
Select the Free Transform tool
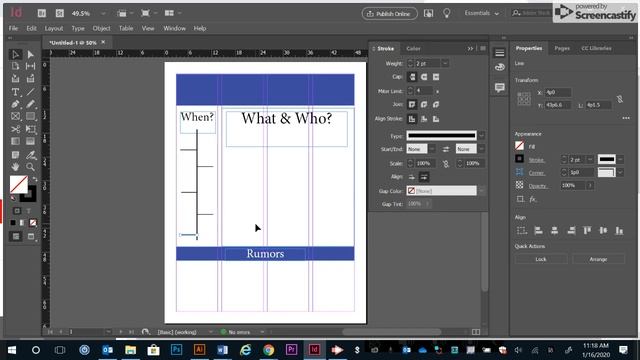[x=30, y=129]
